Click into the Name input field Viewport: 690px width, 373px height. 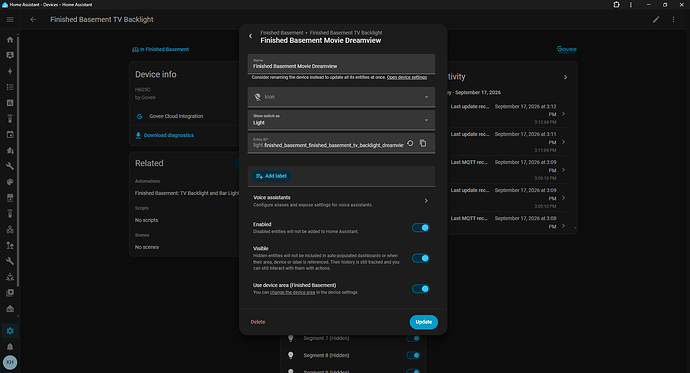341,64
